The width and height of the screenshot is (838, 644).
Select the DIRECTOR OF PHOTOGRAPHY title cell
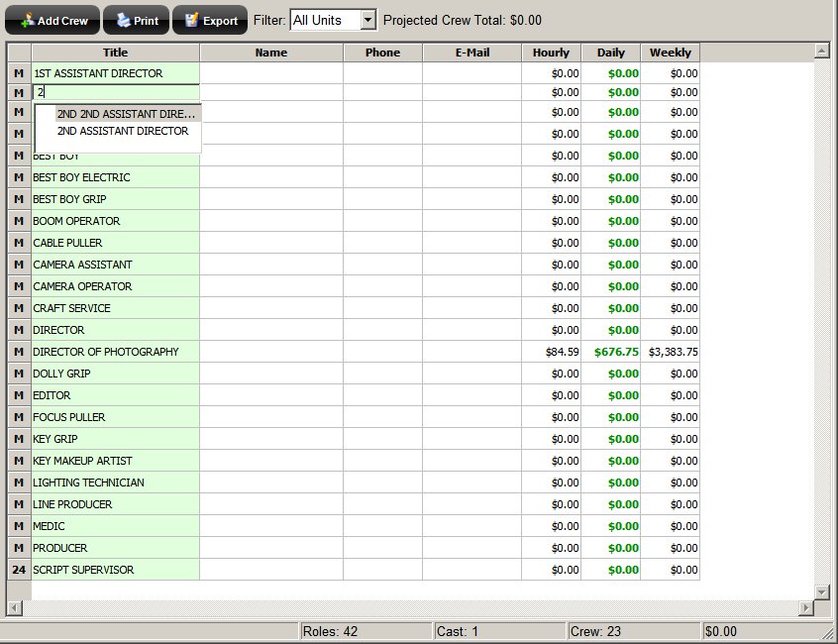tap(116, 352)
